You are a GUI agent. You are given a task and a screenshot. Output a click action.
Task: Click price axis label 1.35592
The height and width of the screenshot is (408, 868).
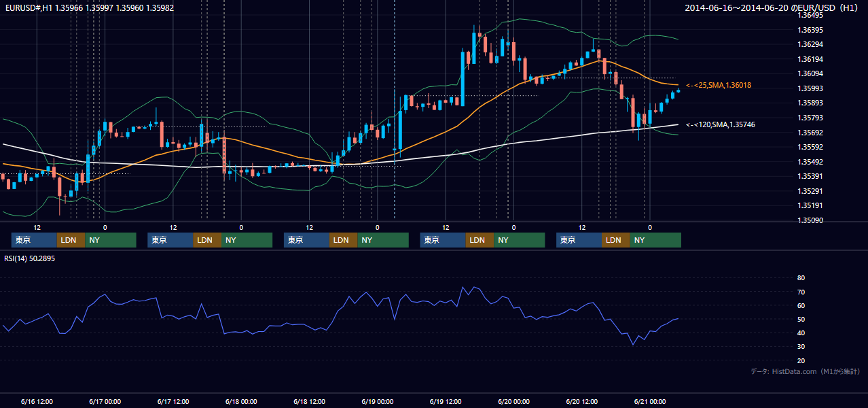[x=810, y=147]
